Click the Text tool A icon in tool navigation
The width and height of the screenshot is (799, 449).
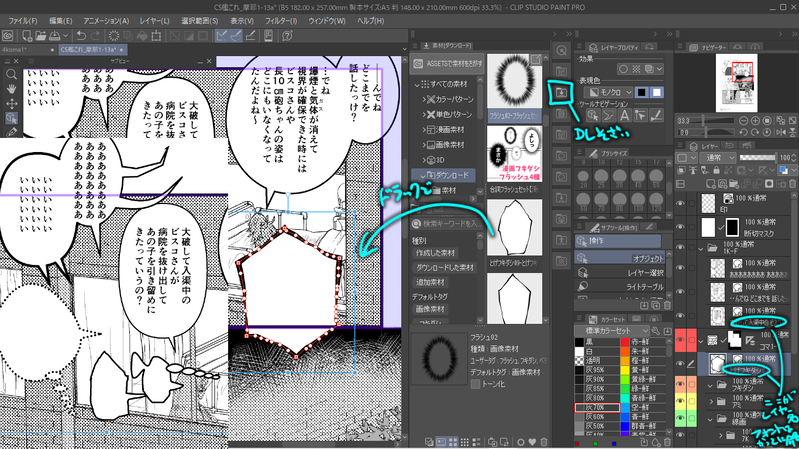[624, 116]
